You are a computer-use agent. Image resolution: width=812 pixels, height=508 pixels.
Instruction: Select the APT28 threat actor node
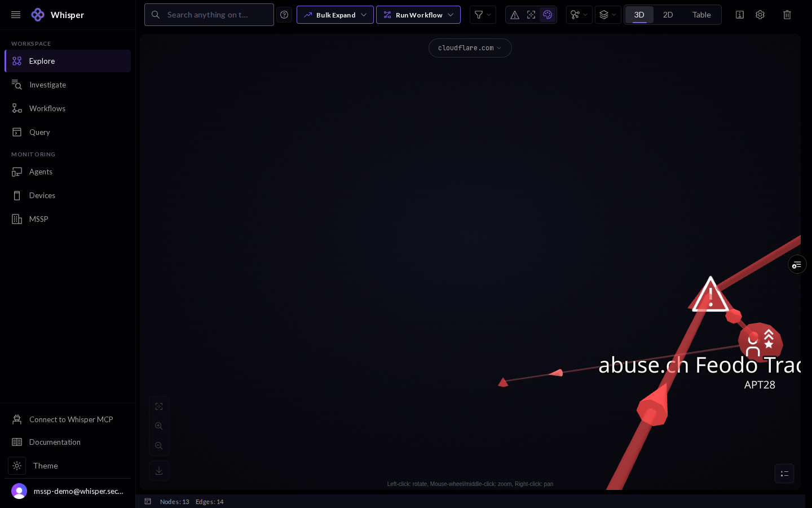pyautogui.click(x=760, y=342)
